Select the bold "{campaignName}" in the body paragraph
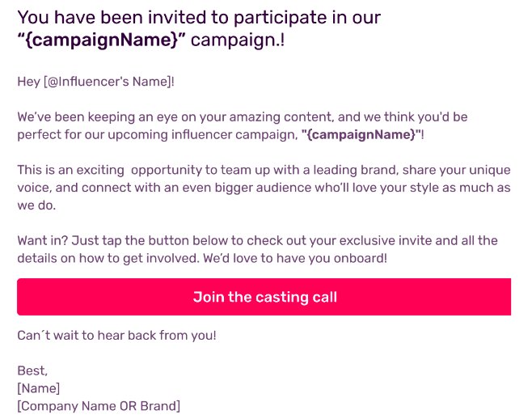532x419 pixels. pos(361,134)
